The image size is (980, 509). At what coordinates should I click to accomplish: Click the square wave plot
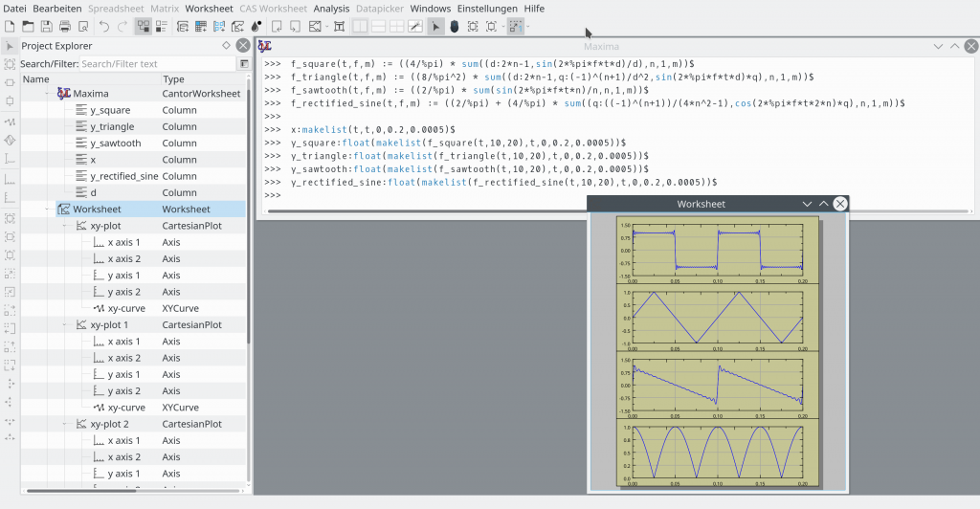coord(717,249)
